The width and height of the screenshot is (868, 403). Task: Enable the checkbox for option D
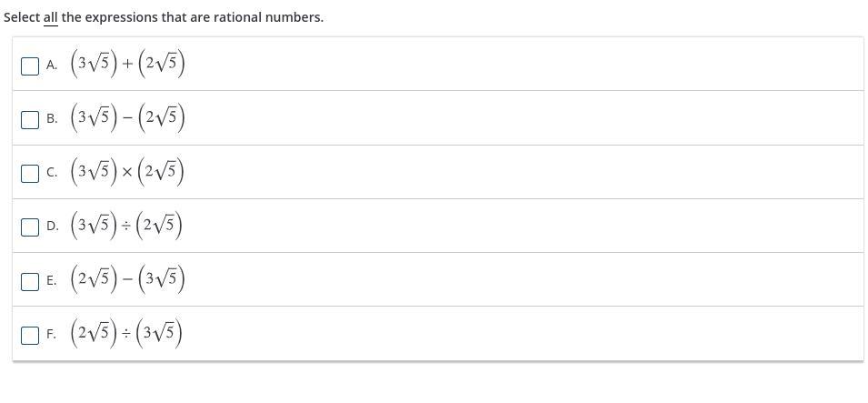point(30,227)
